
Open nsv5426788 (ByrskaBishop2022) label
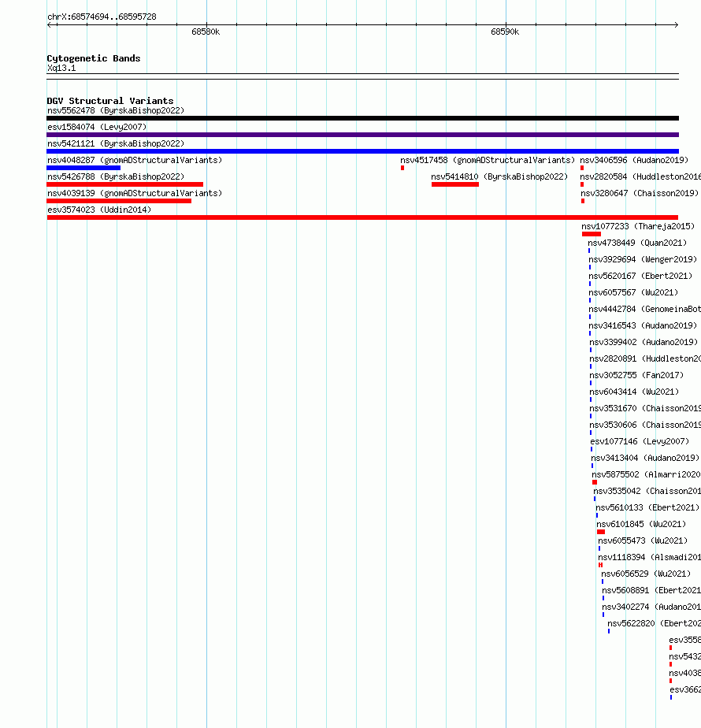[116, 177]
